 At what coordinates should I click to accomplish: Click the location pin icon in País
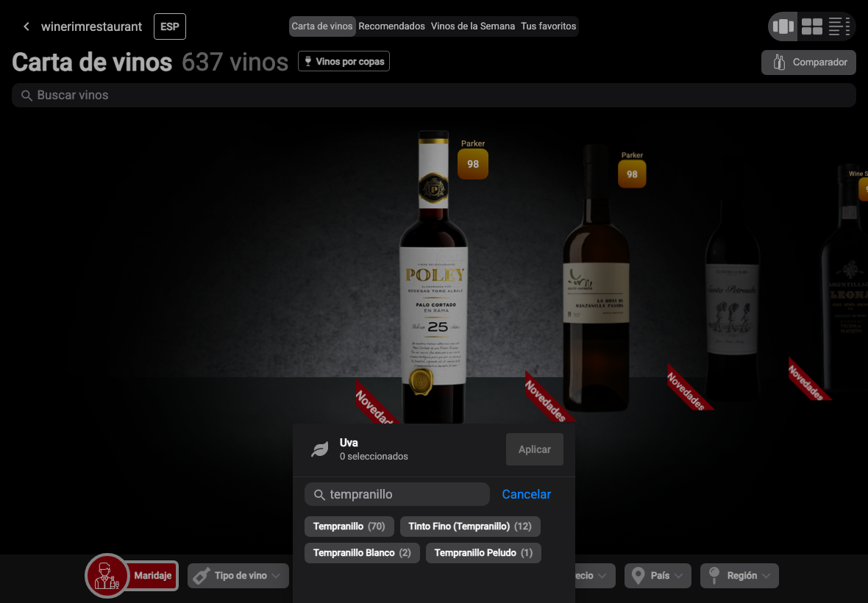coord(638,576)
